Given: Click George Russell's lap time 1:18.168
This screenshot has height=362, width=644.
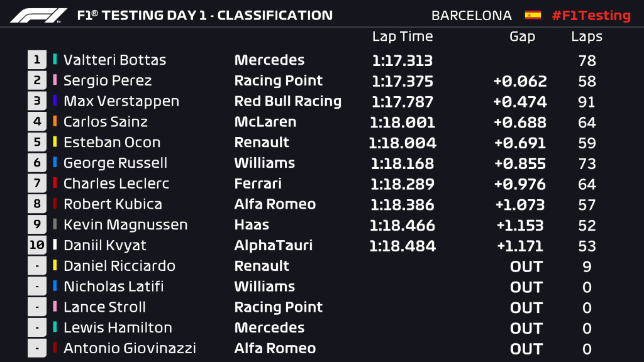Looking at the screenshot, I should [x=402, y=163].
